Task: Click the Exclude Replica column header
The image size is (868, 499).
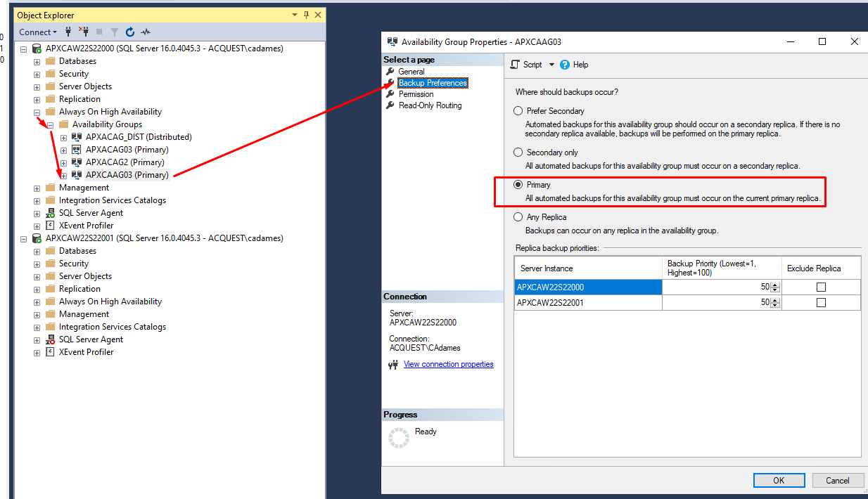Action: pos(821,268)
